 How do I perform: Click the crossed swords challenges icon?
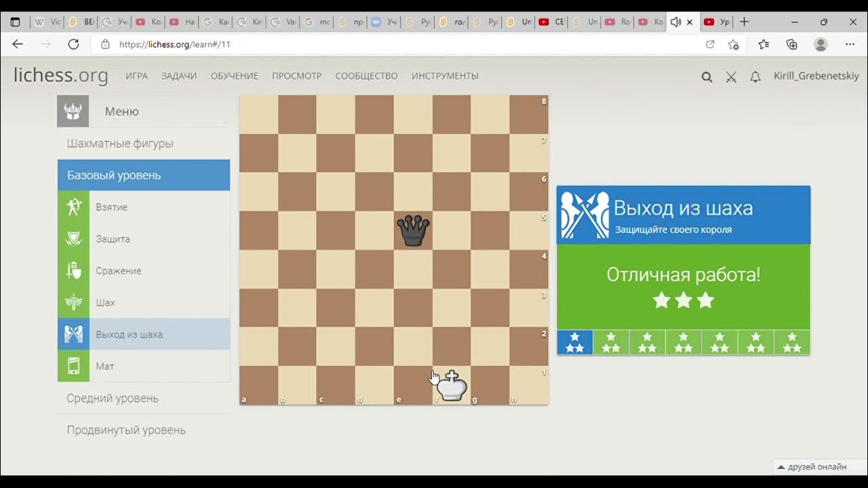[x=731, y=77]
